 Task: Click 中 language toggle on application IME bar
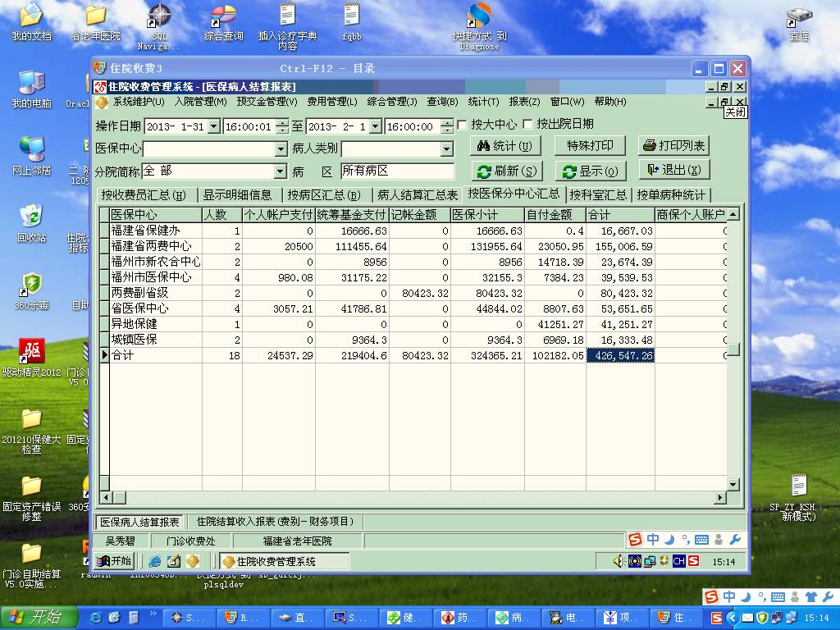(x=652, y=539)
